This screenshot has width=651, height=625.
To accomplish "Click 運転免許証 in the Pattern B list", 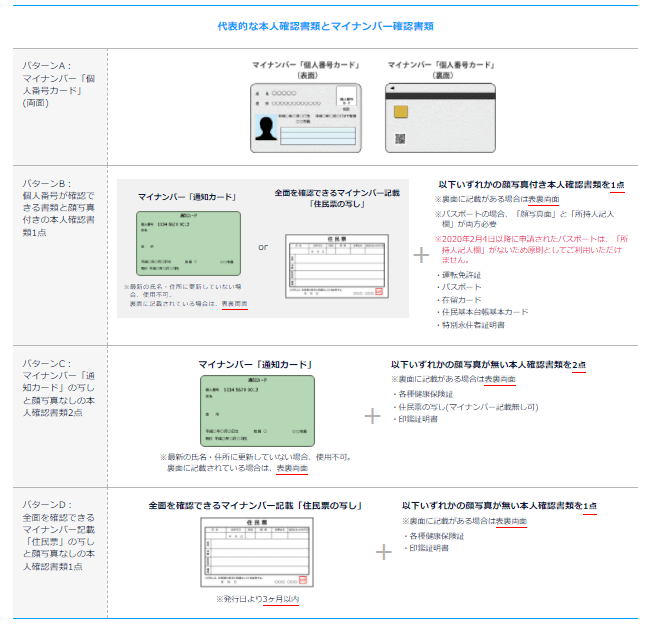I will click(459, 275).
